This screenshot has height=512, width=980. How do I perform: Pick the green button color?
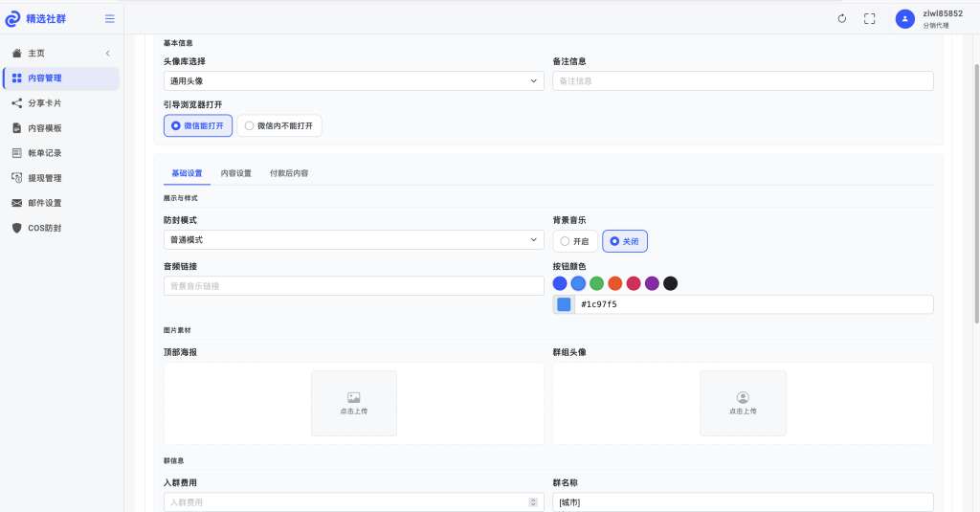tap(597, 284)
